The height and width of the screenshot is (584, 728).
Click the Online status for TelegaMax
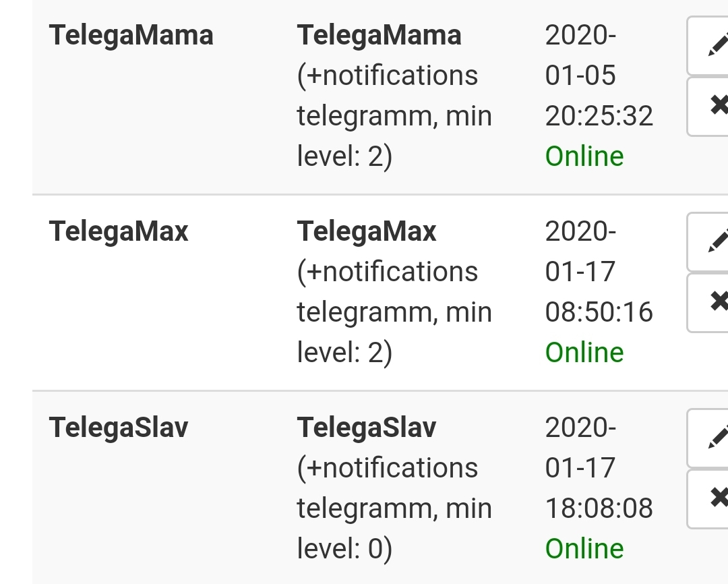pyautogui.click(x=584, y=352)
